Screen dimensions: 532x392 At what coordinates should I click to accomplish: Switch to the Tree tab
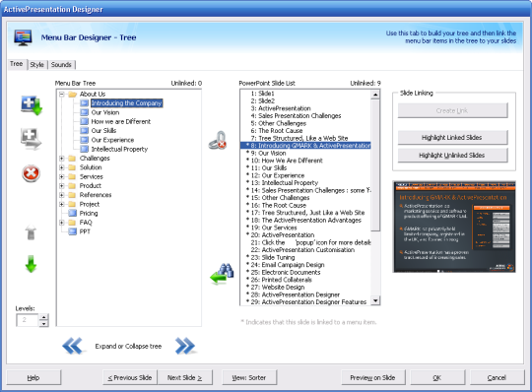coord(17,64)
